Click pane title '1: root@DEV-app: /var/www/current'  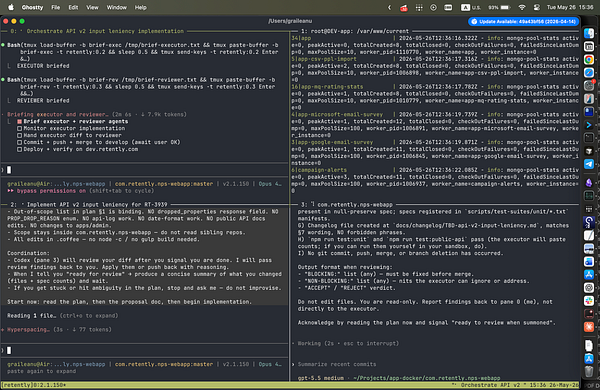pos(355,31)
